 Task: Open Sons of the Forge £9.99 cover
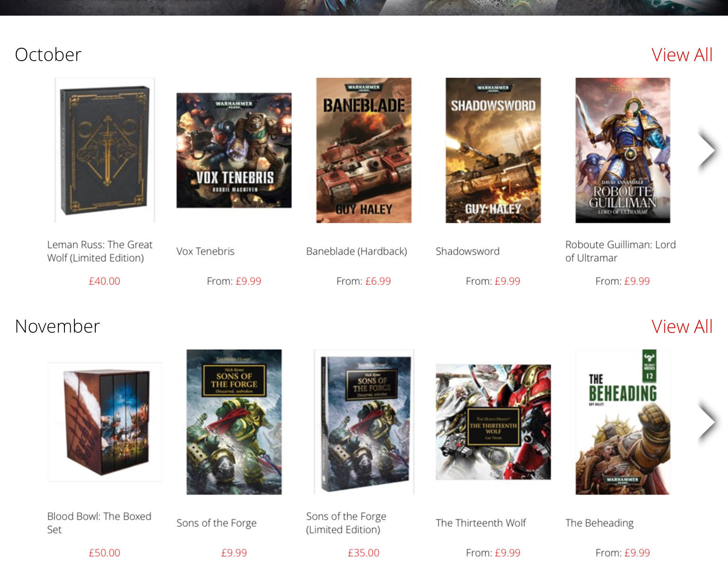click(x=234, y=422)
